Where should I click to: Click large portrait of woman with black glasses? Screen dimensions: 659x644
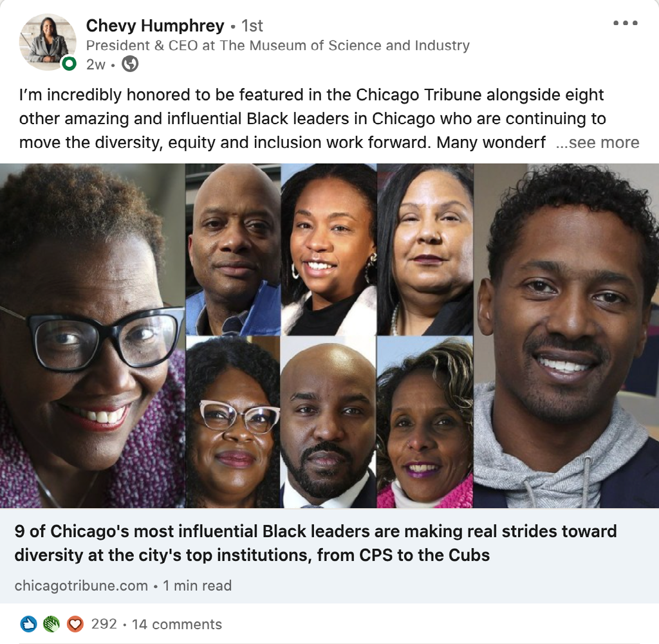[93, 336]
